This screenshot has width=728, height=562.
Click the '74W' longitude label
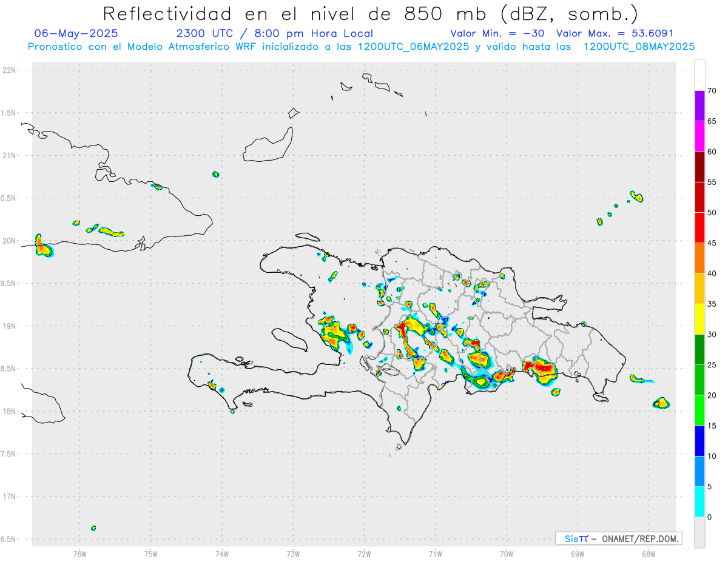(222, 554)
